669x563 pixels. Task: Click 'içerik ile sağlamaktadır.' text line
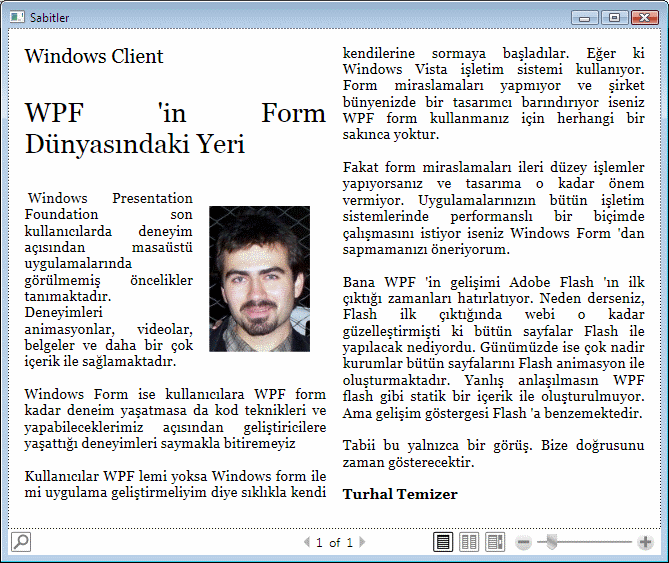tap(100, 362)
